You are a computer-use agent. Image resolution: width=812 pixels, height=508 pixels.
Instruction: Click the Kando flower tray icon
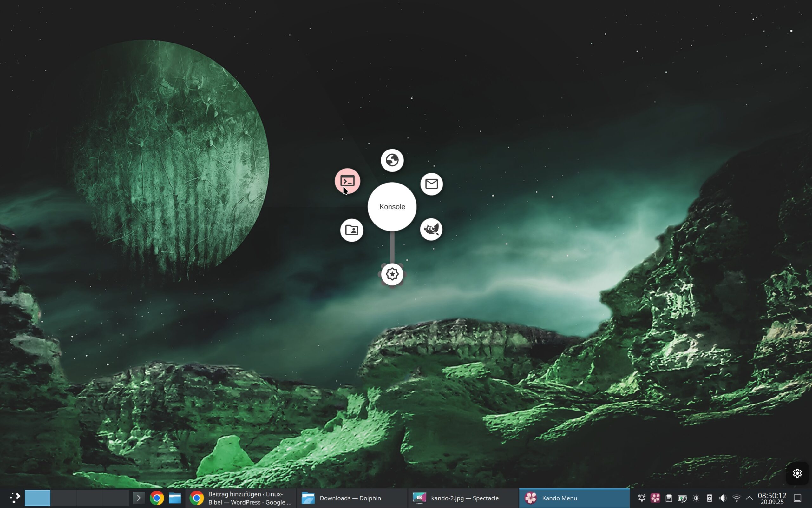click(655, 498)
